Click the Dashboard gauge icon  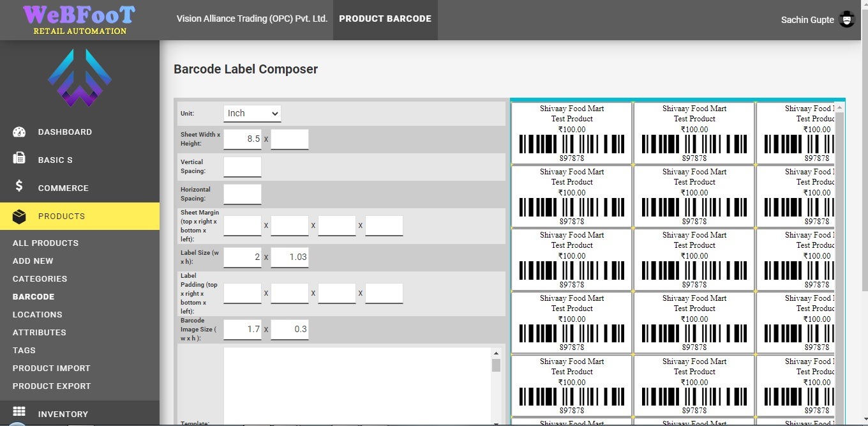[x=19, y=132]
